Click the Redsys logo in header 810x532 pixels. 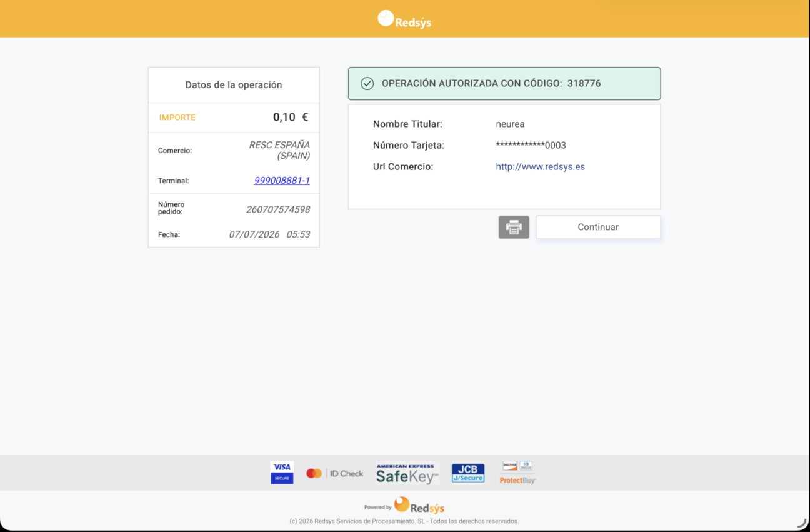point(404,19)
